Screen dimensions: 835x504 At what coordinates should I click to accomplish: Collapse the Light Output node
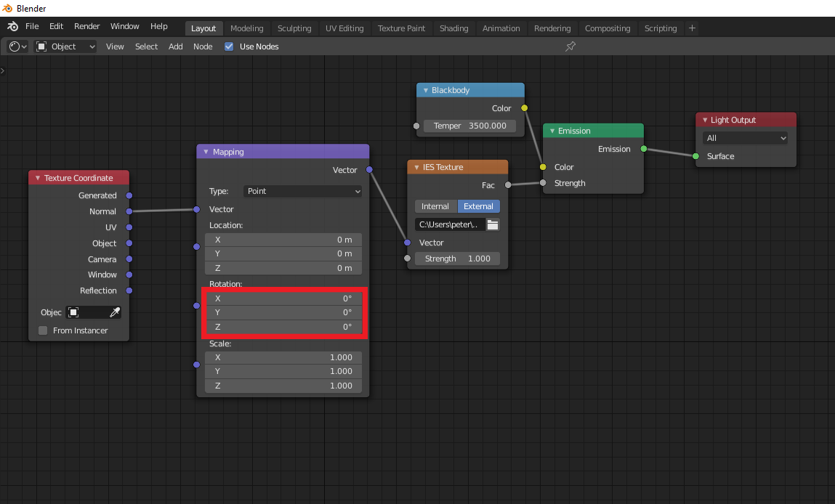point(705,120)
